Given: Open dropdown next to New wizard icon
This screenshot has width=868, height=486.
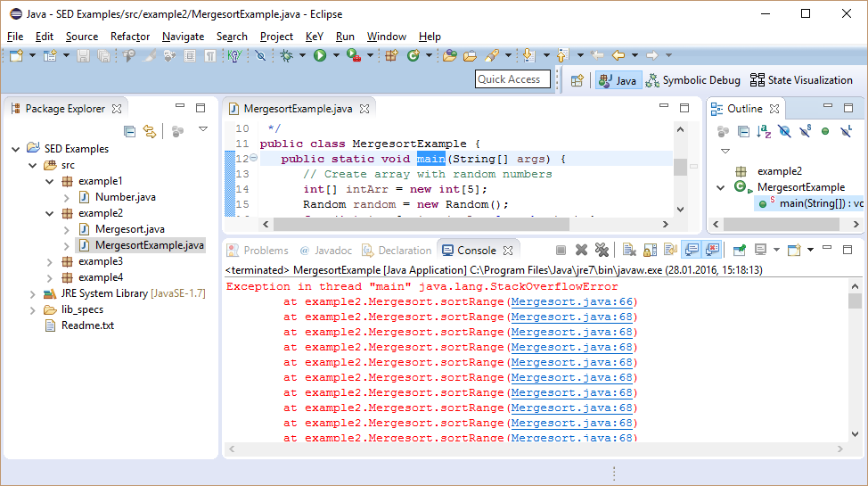Looking at the screenshot, I should [x=32, y=55].
